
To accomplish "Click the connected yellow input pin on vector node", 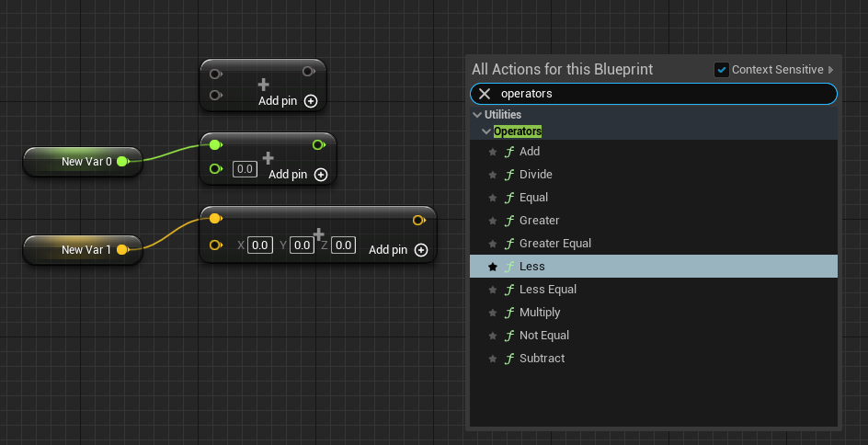I will 216,219.
